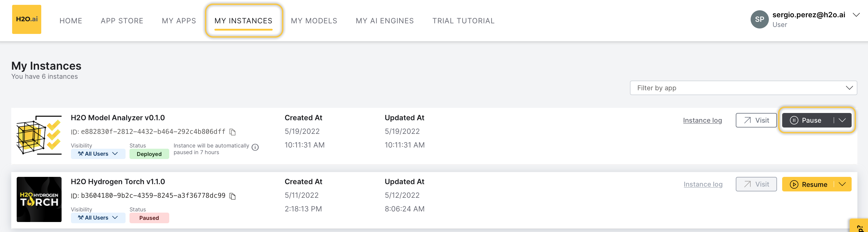Switch to the MY MODELS tab
Screen dimensions: 868x232
click(x=314, y=21)
